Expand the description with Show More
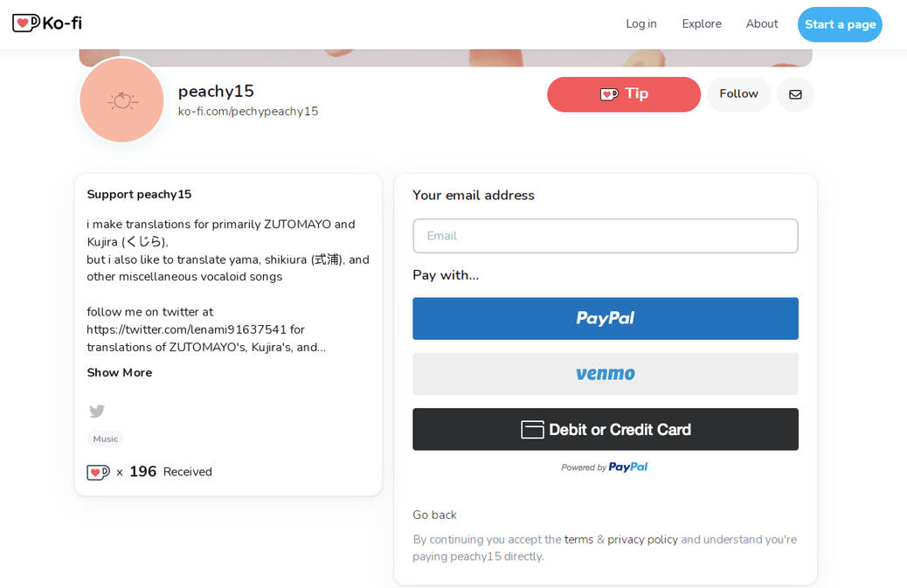This screenshot has height=588, width=907. (120, 372)
